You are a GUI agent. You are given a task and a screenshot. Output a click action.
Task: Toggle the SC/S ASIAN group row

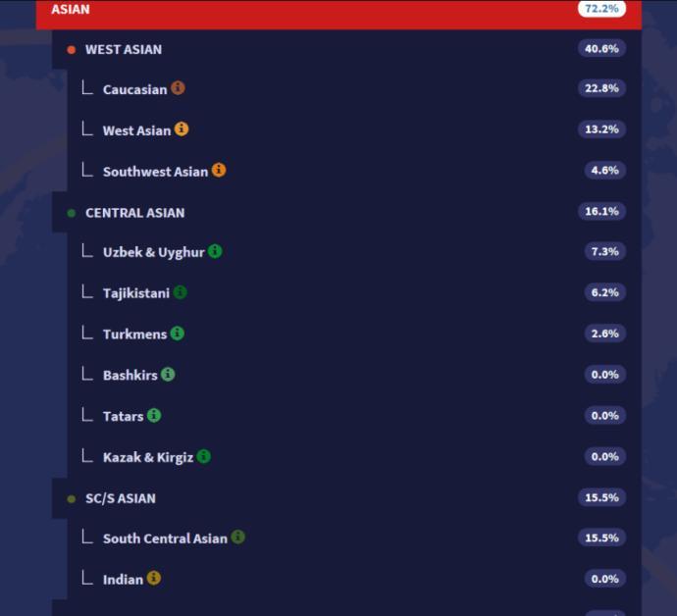[120, 498]
